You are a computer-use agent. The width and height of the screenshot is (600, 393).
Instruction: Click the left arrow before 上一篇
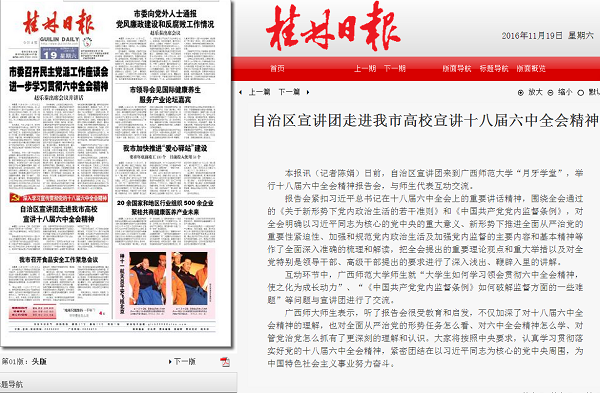(x=240, y=92)
